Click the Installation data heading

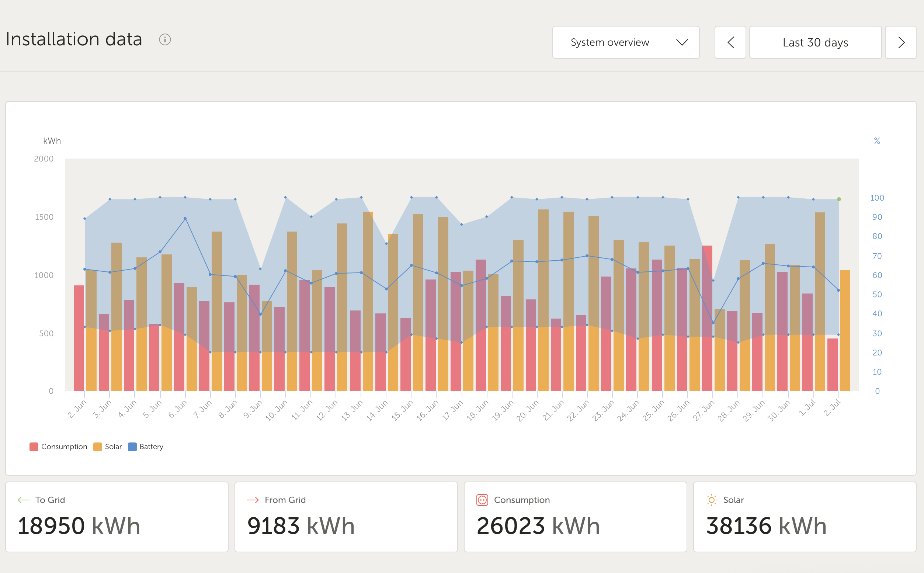click(x=74, y=39)
